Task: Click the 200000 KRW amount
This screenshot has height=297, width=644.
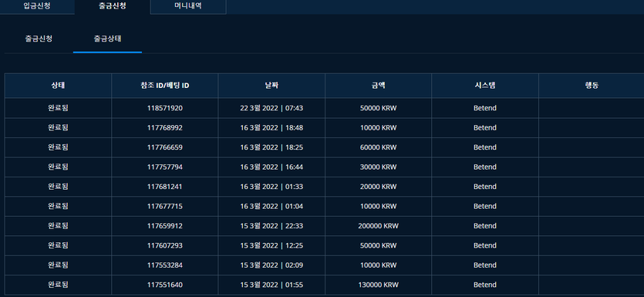Action: pyautogui.click(x=378, y=226)
